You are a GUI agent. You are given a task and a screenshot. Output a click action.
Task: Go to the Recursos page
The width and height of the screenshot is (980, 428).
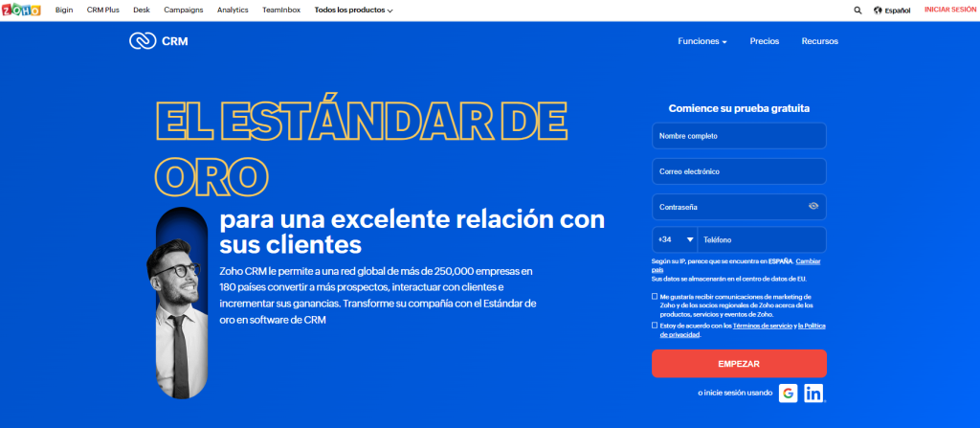pos(820,41)
